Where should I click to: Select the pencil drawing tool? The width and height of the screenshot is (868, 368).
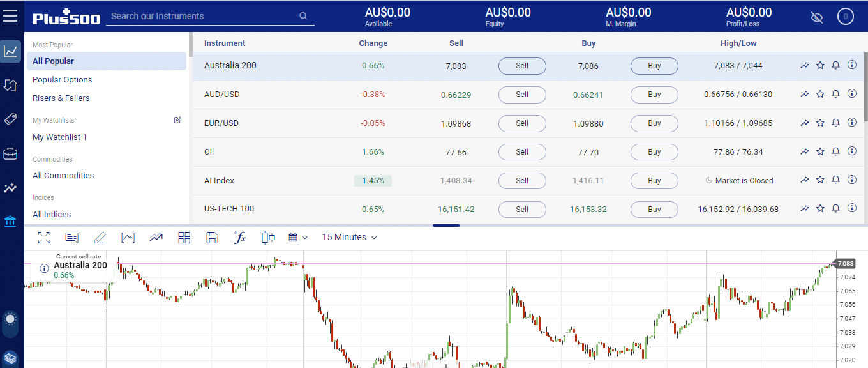pos(100,238)
